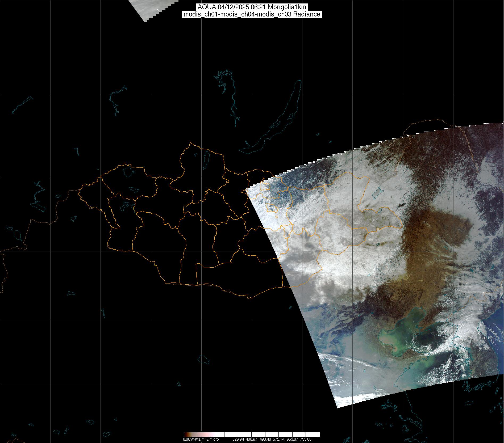Select the modis_ch01-modis_ch04-modis_ch03 Radiance subtitle

click(252, 14)
